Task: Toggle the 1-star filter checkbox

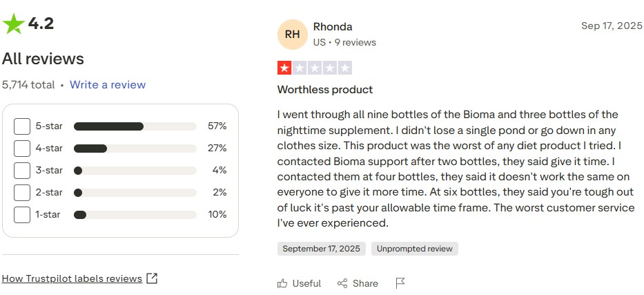Action: 22,215
